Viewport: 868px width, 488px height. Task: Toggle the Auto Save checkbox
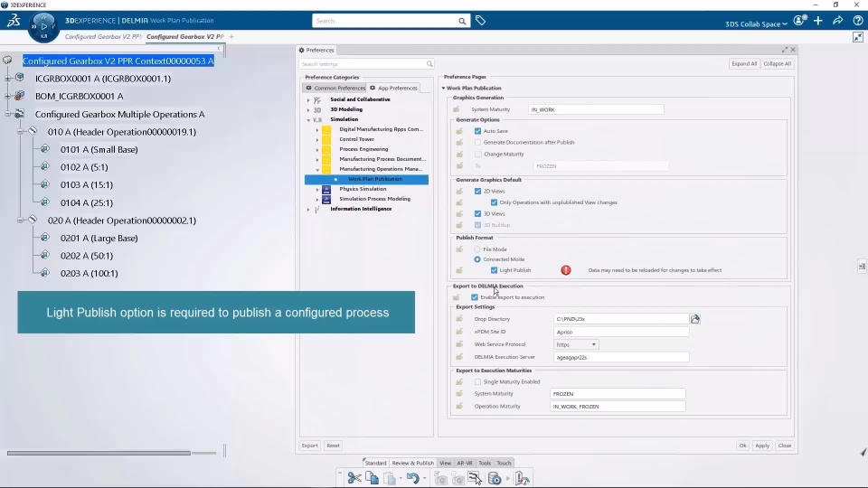tap(477, 131)
